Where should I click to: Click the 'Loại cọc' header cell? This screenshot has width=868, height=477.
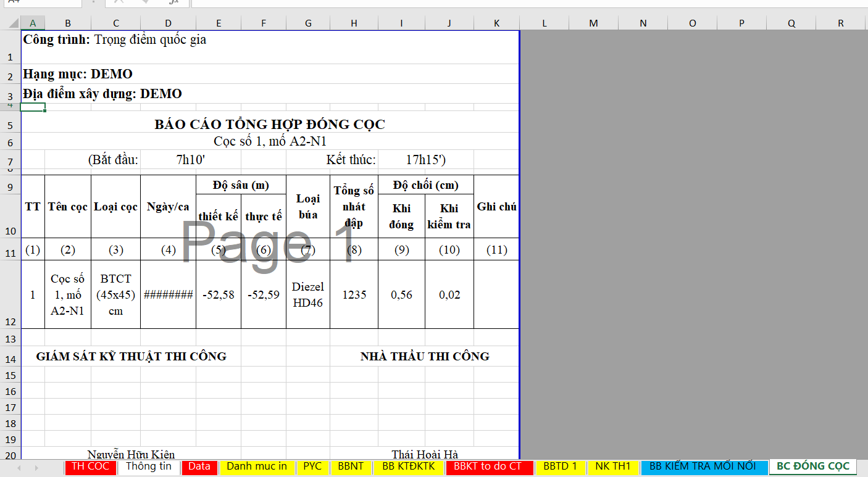(x=116, y=207)
